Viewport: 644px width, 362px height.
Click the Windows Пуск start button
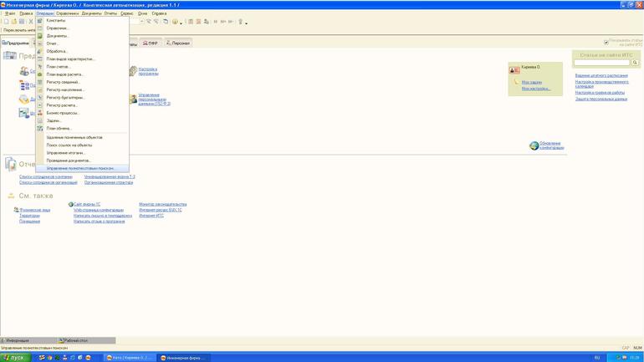[14, 357]
